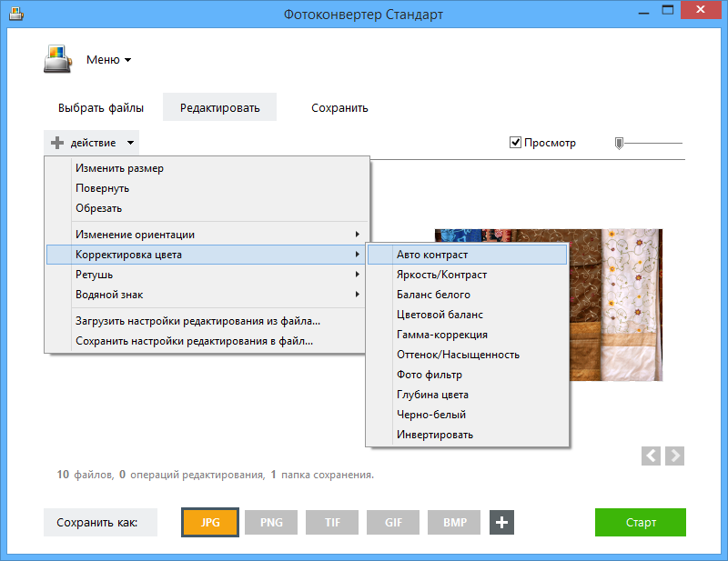Image resolution: width=728 pixels, height=561 pixels.
Task: Switch to Редактировать tab
Action: pos(219,107)
